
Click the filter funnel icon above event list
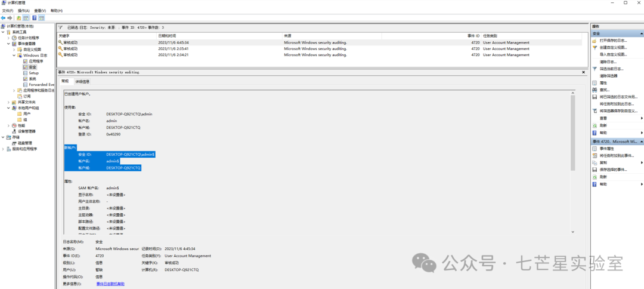pyautogui.click(x=60, y=27)
